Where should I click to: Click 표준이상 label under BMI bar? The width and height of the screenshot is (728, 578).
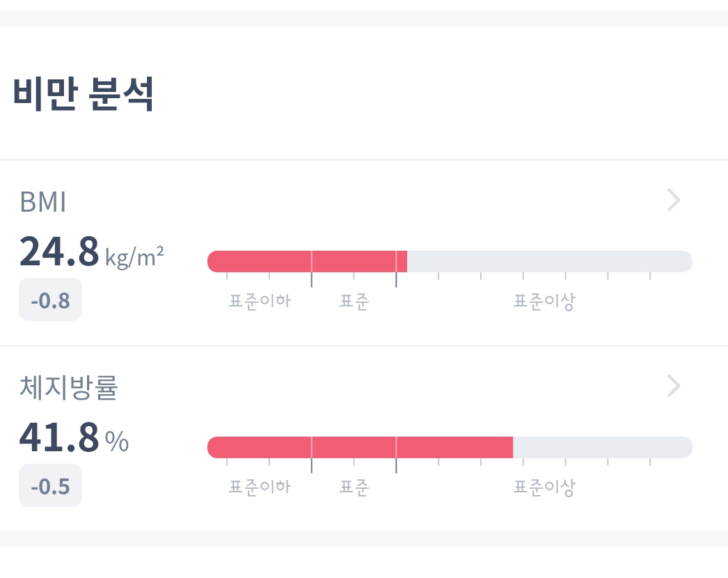[544, 302]
